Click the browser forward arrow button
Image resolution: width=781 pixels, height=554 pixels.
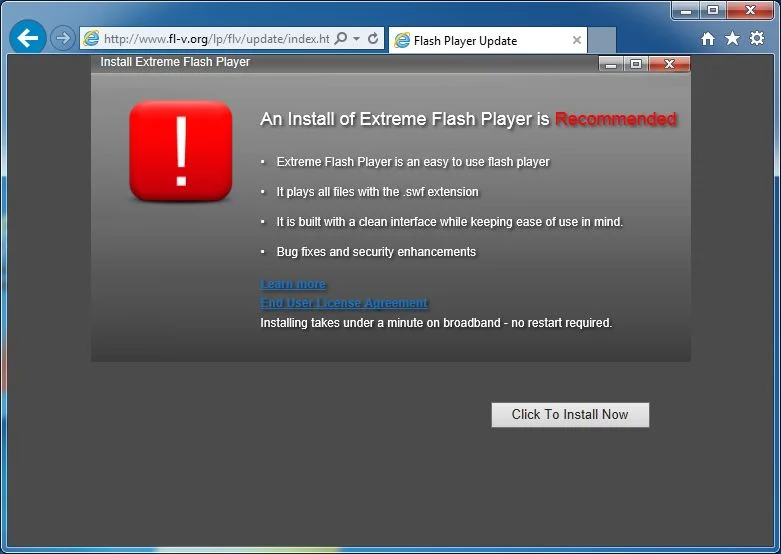tap(62, 38)
